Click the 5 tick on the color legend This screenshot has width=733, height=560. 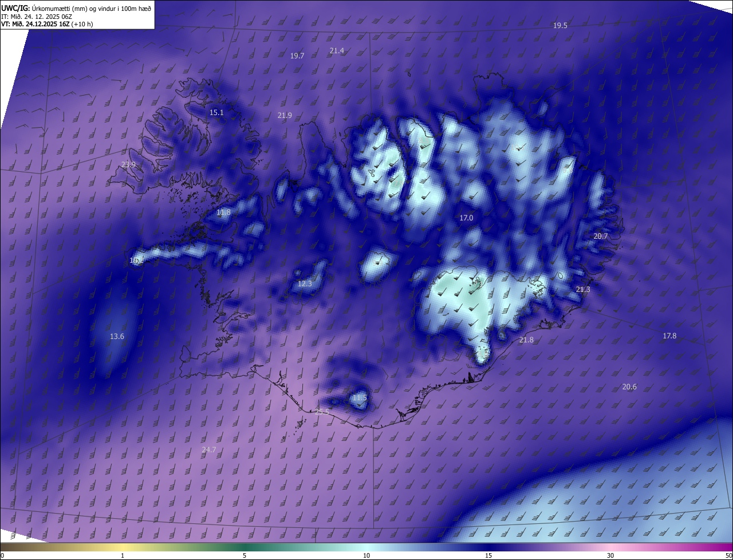[x=245, y=556]
